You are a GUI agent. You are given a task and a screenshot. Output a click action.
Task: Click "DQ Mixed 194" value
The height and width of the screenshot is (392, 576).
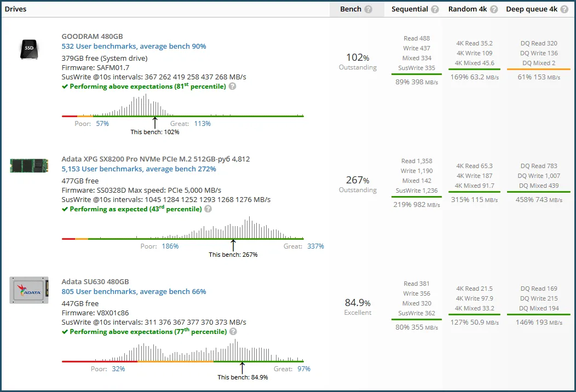coord(539,309)
